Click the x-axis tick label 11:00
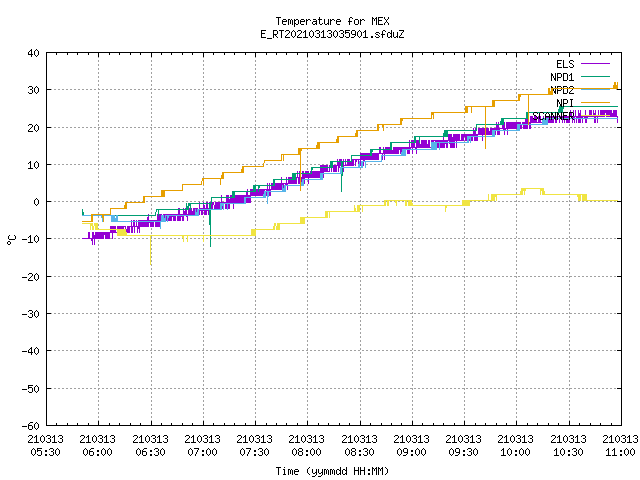Screen dimensions: 640x480 [620, 452]
